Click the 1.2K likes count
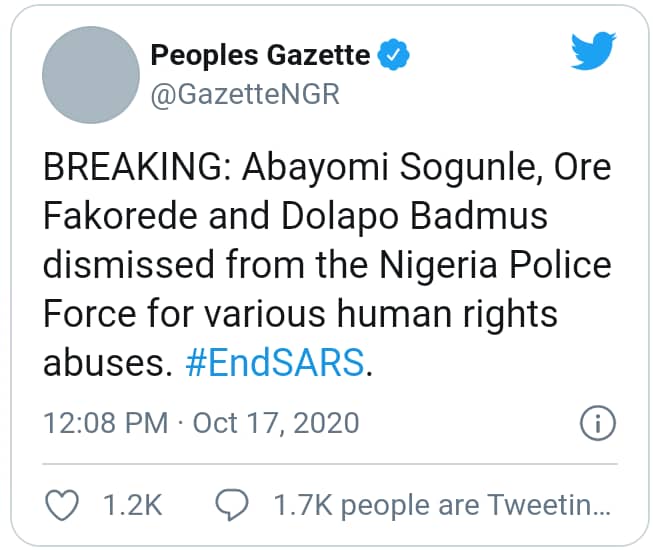This screenshot has width=653, height=550. [x=132, y=506]
